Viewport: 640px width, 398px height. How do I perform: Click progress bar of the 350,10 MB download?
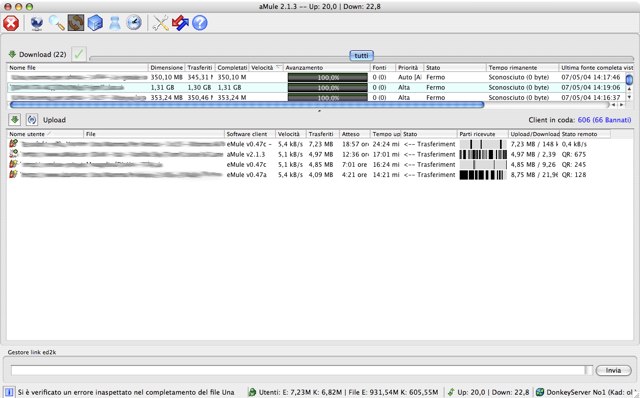327,77
